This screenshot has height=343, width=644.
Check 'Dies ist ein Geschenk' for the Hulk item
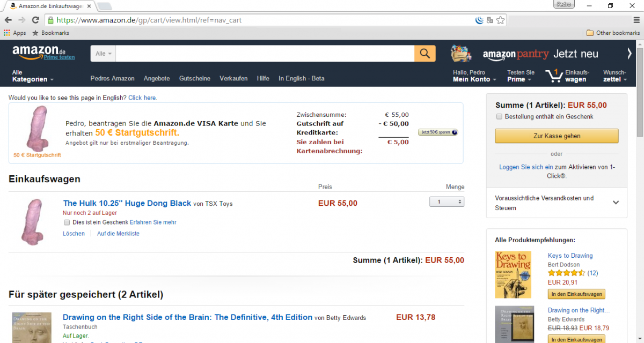tap(67, 222)
